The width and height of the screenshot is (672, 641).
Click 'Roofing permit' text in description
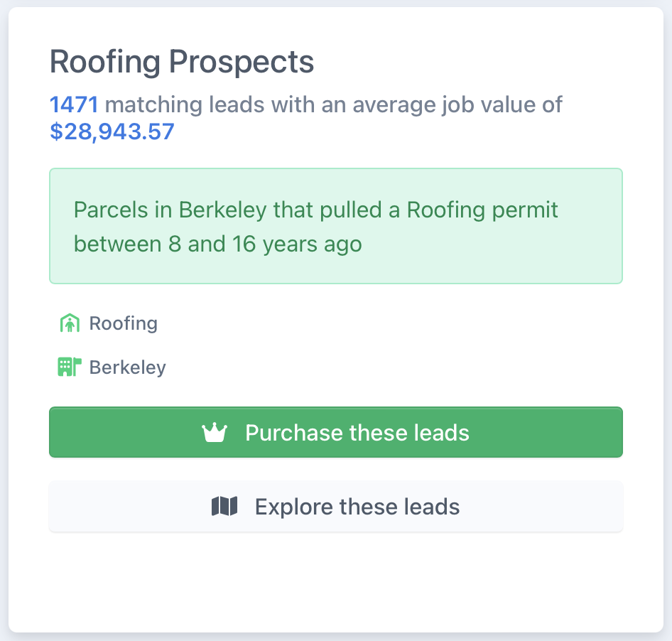[482, 210]
